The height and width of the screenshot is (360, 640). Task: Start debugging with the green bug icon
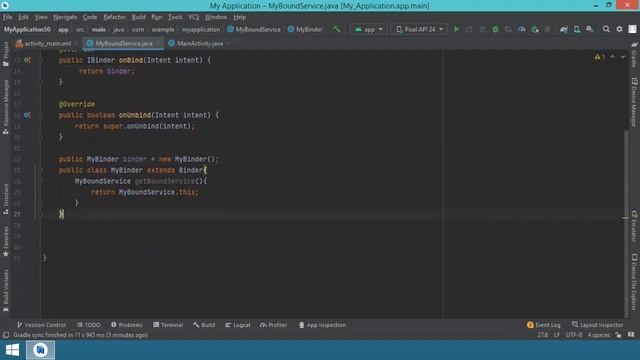click(x=496, y=29)
